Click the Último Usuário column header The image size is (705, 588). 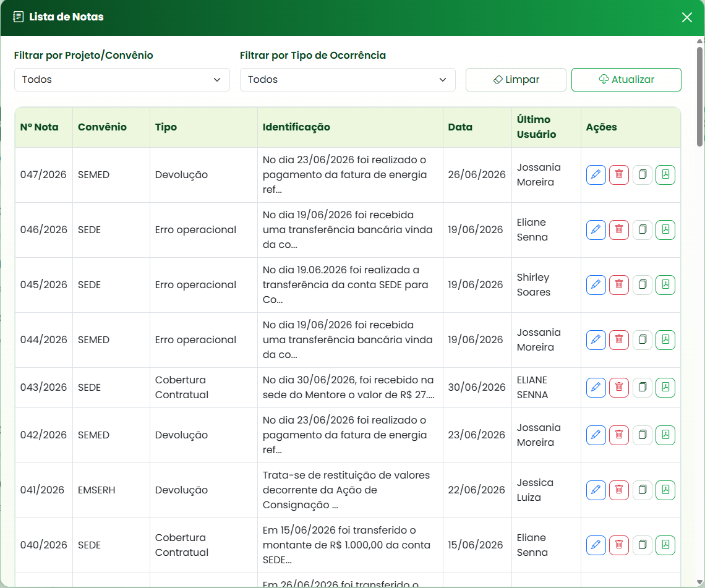pos(546,127)
